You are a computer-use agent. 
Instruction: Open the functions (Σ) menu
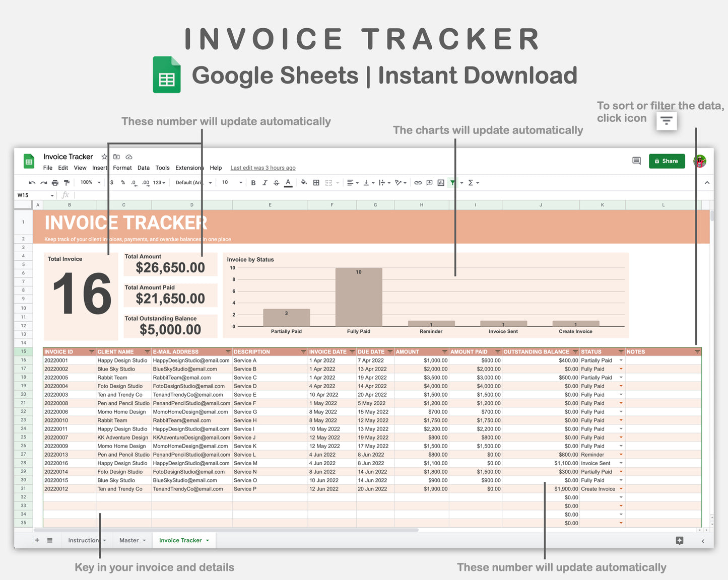[x=471, y=182]
